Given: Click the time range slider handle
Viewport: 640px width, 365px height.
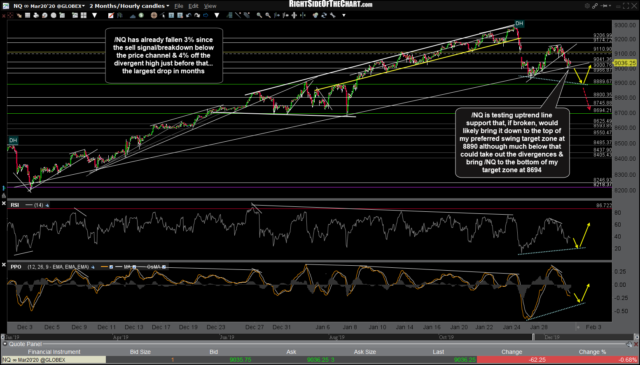Looking at the screenshot, I should pyautogui.click(x=533, y=337).
